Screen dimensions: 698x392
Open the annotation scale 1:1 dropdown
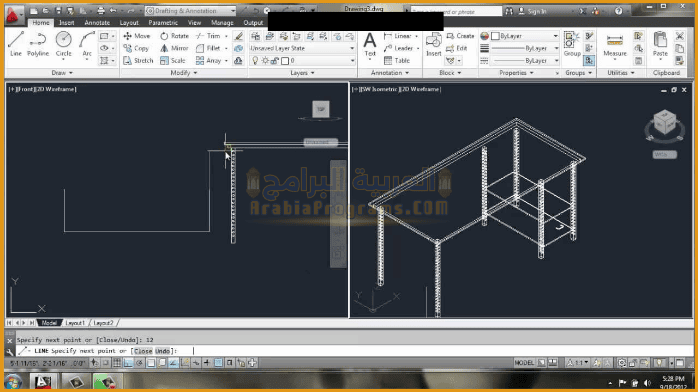[x=577, y=363]
